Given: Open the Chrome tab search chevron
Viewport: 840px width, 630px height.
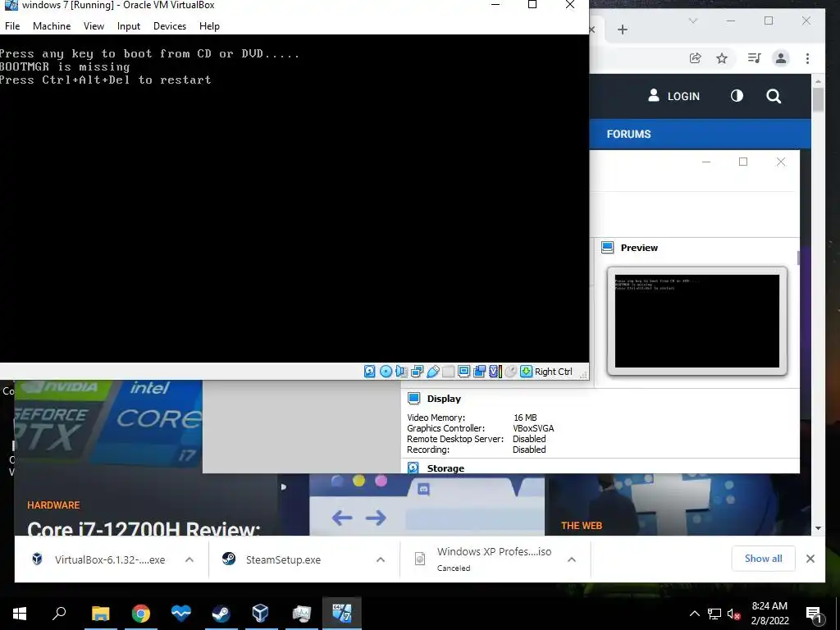Looking at the screenshot, I should click(692, 21).
